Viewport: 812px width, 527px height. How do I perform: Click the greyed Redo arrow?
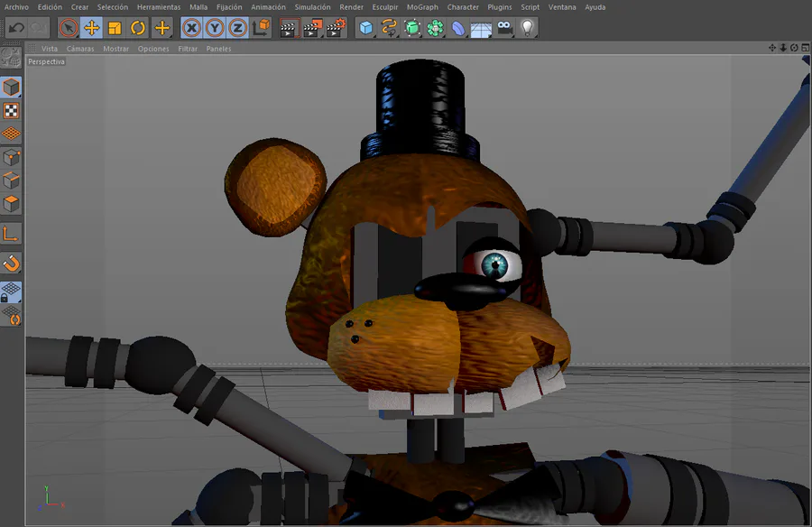click(x=39, y=27)
